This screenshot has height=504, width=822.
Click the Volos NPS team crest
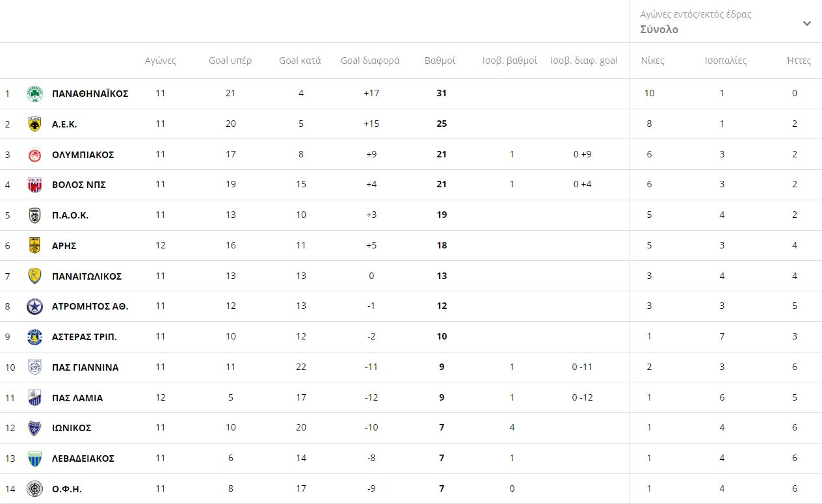(34, 185)
